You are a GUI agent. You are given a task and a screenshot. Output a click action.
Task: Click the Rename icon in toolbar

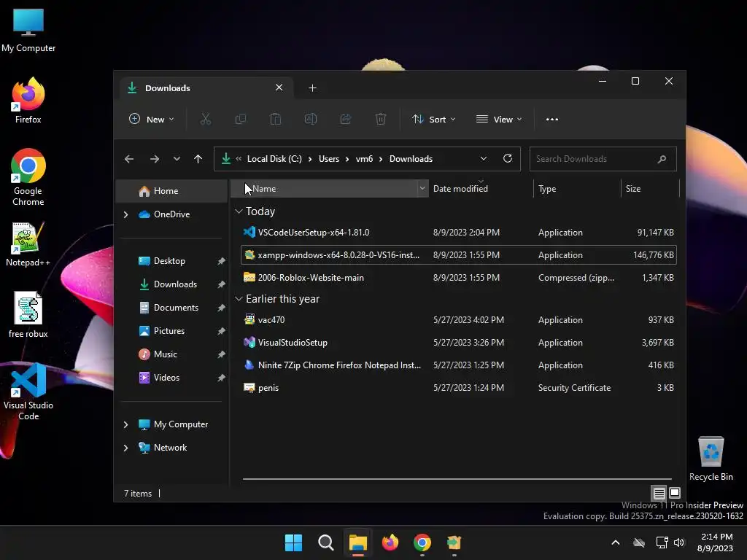(x=311, y=119)
